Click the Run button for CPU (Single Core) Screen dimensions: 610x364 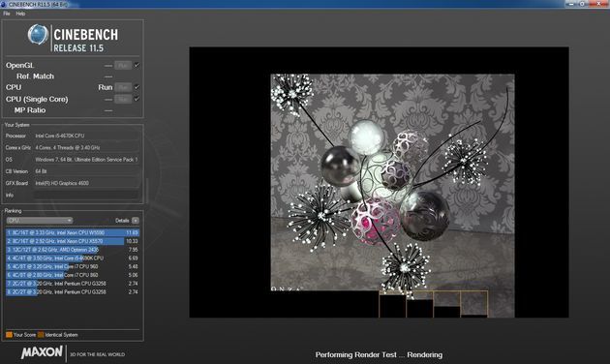123,99
